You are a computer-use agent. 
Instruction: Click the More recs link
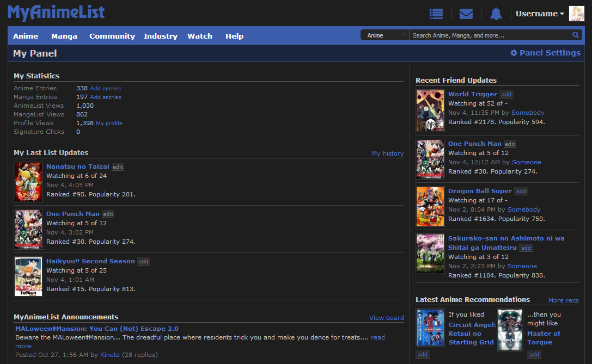point(563,300)
